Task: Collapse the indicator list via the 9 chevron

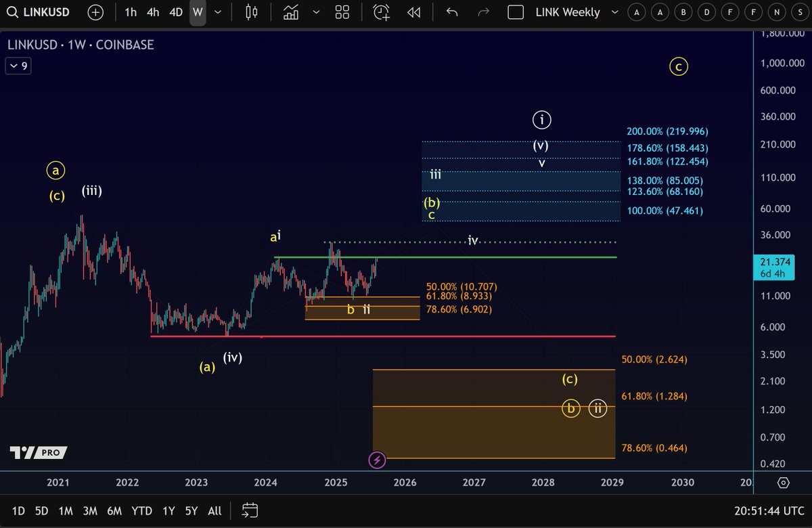Action: [x=18, y=66]
